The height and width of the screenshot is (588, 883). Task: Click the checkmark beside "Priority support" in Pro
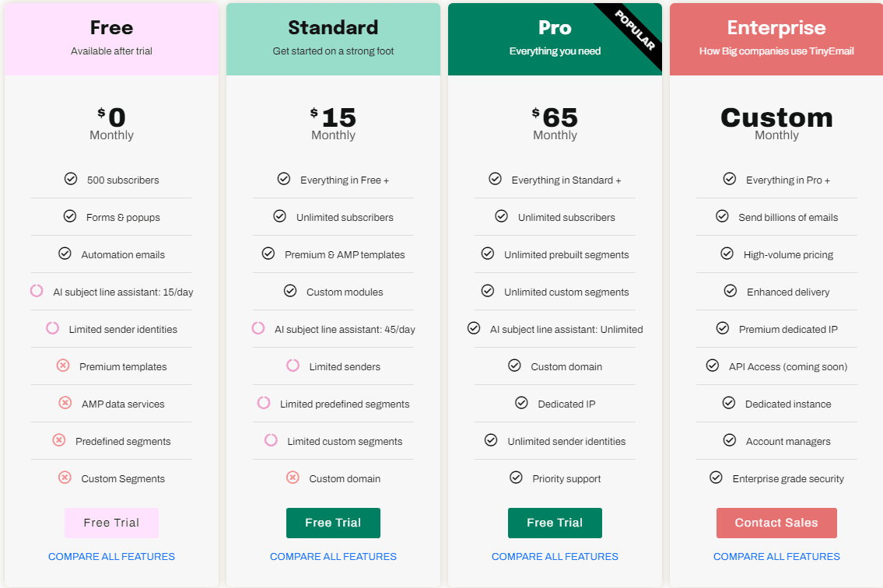pyautogui.click(x=514, y=477)
